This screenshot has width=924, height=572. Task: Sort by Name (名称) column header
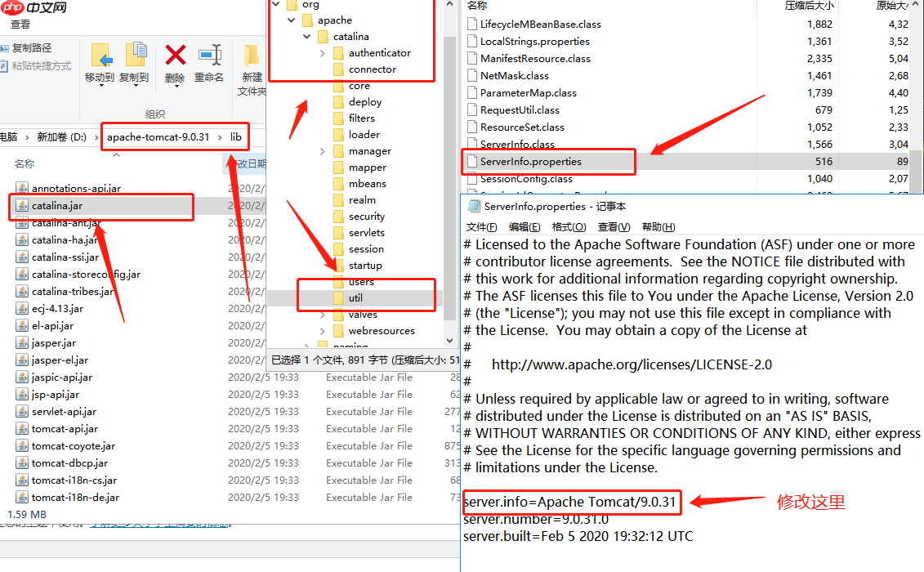[25, 164]
